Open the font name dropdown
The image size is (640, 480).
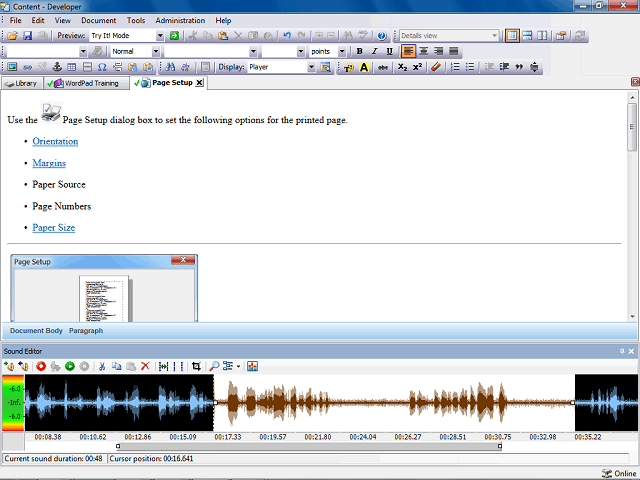click(253, 51)
